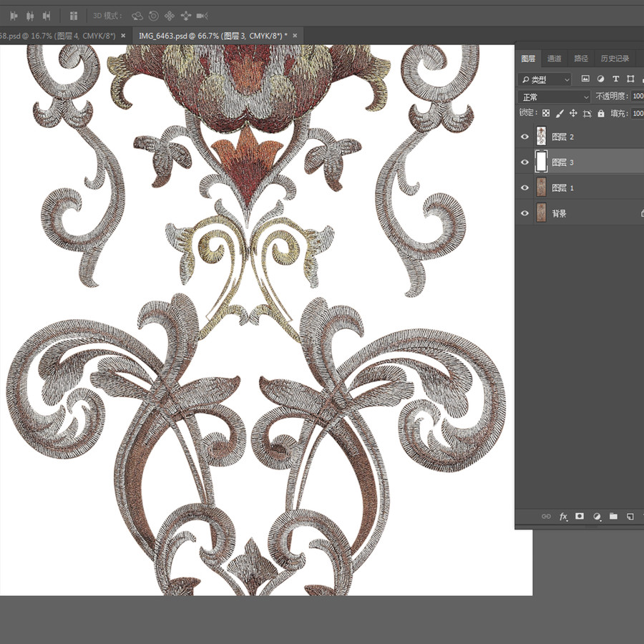Screen dimensions: 644x644
Task: Switch to the 路径 panel tab
Action: click(580, 59)
